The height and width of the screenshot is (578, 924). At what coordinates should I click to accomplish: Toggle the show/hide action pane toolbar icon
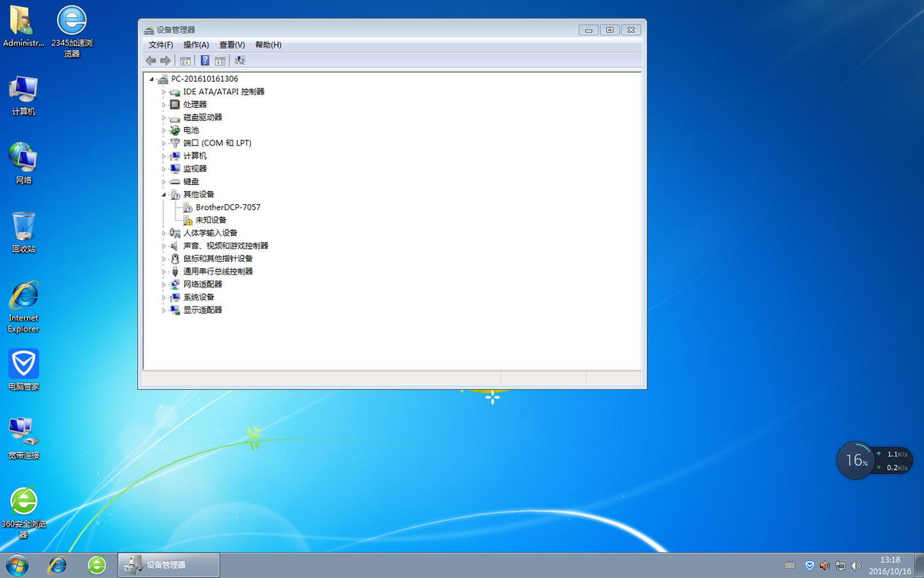tap(219, 60)
